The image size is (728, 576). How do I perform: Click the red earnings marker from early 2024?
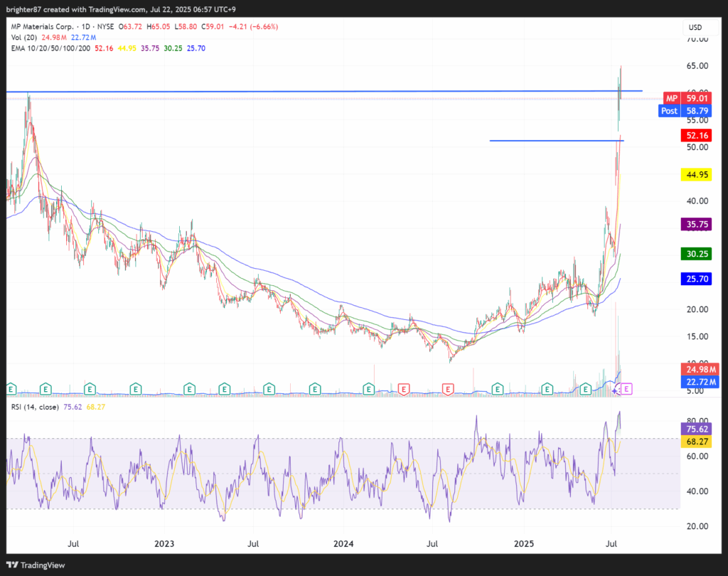pyautogui.click(x=404, y=389)
